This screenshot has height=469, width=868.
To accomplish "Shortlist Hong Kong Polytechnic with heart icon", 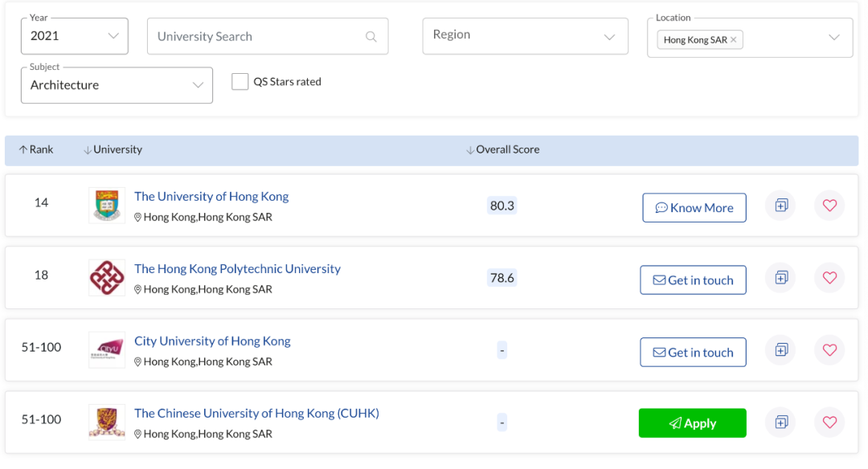I will 829,278.
